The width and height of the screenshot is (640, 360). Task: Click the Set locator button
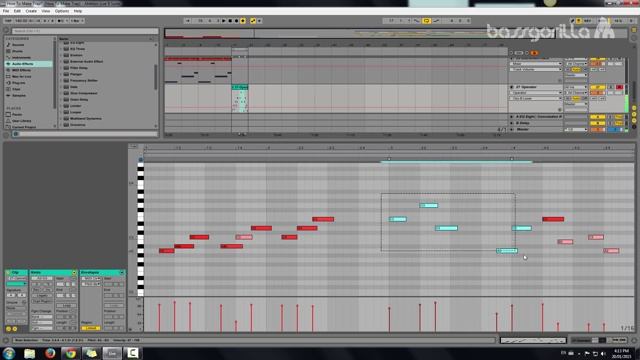click(x=519, y=53)
